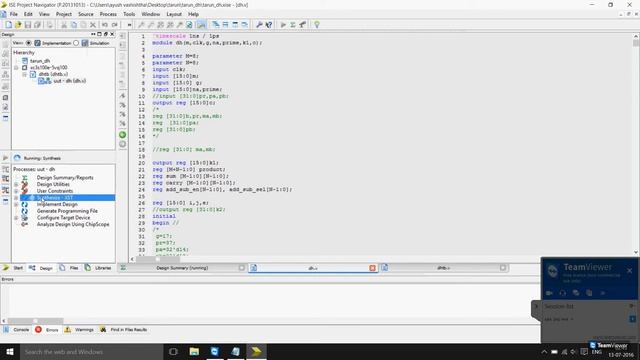Select Design Summary/Reports process

point(65,178)
